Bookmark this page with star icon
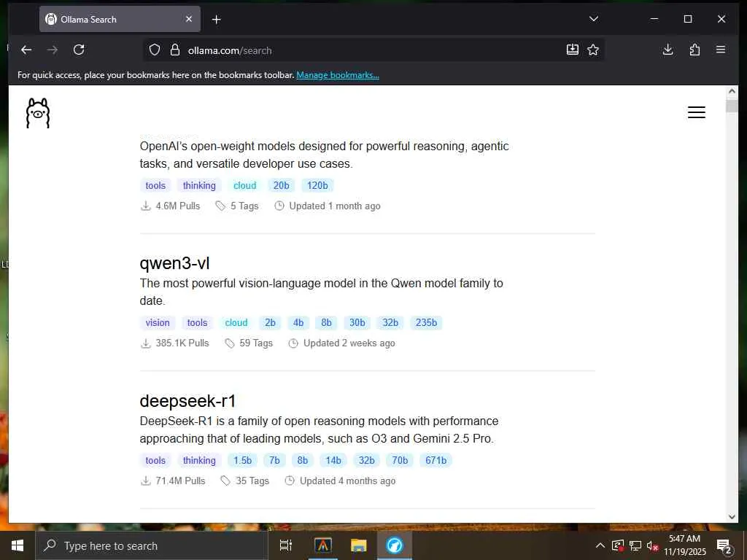This screenshot has width=747, height=560. pyautogui.click(x=592, y=50)
